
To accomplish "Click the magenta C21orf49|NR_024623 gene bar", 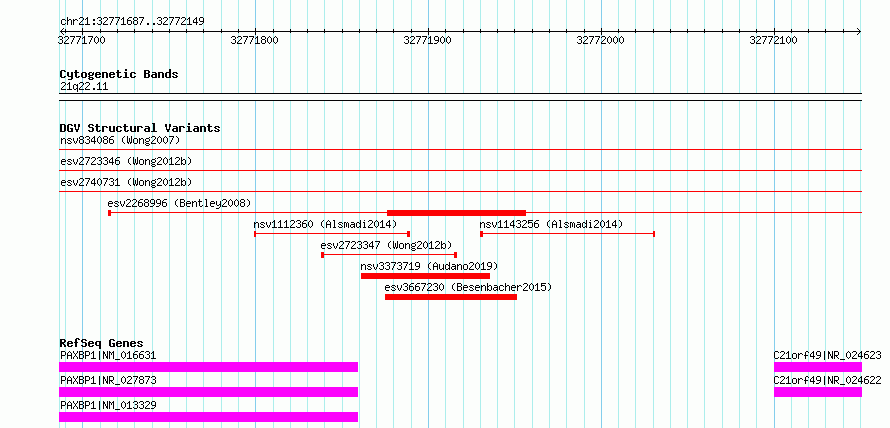I will [818, 367].
